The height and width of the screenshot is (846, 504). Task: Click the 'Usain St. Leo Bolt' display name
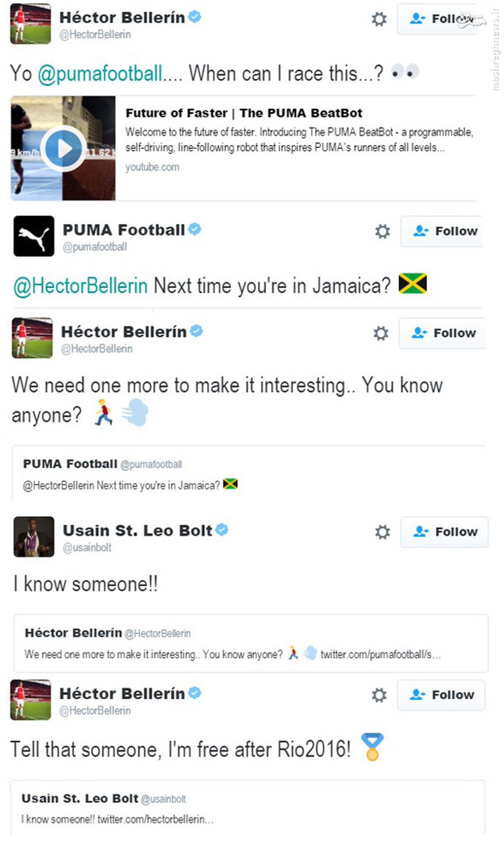click(137, 531)
